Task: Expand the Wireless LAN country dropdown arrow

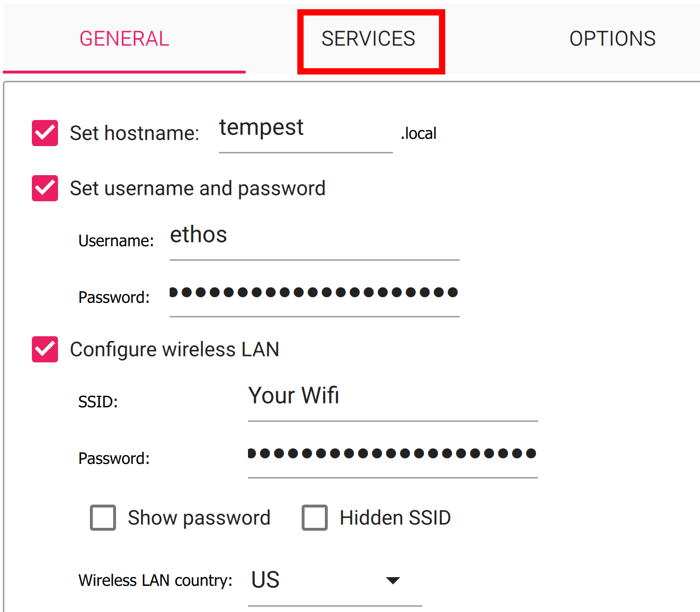Action: (393, 580)
